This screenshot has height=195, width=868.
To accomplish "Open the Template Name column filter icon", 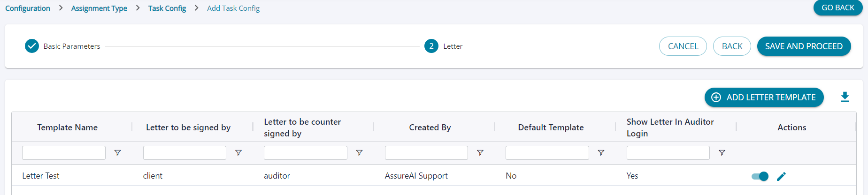I will 118,153.
